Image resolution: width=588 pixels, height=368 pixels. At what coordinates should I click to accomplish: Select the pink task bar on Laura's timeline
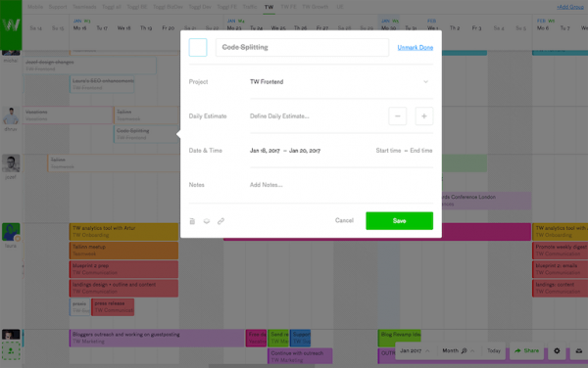pyautogui.click(x=486, y=232)
